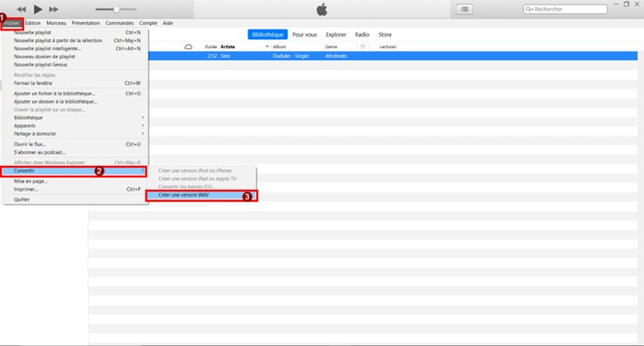Expand the Bibliothèque submenu
Viewport: 644px width, 346px height.
pyautogui.click(x=76, y=118)
